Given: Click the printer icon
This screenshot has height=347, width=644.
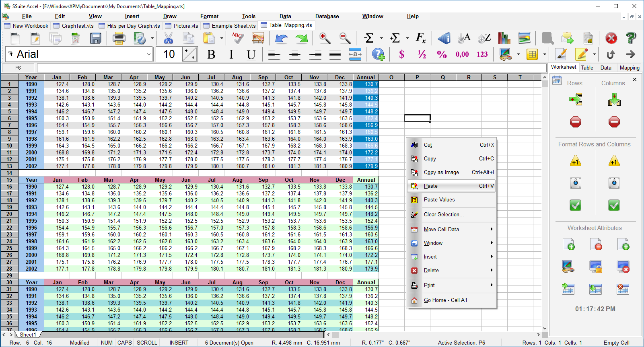Looking at the screenshot, I should [119, 38].
